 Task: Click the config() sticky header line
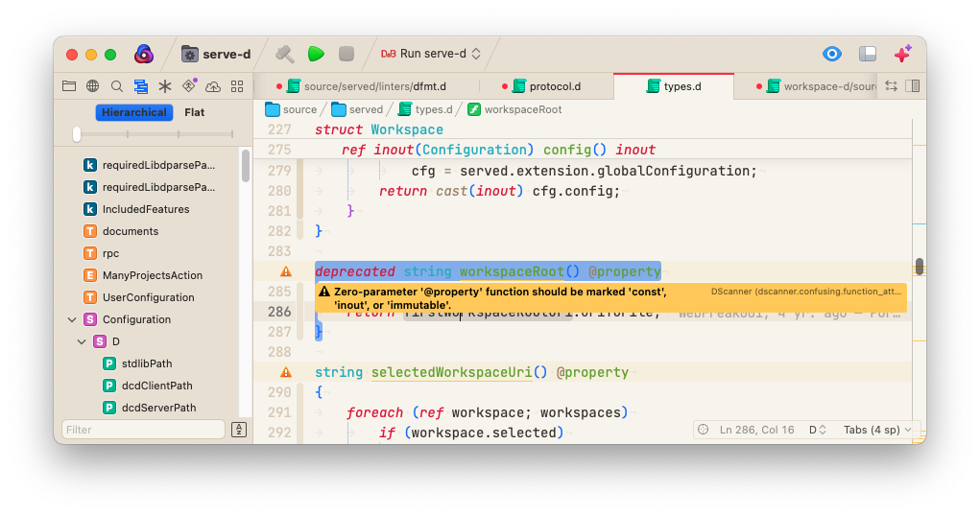tap(498, 150)
